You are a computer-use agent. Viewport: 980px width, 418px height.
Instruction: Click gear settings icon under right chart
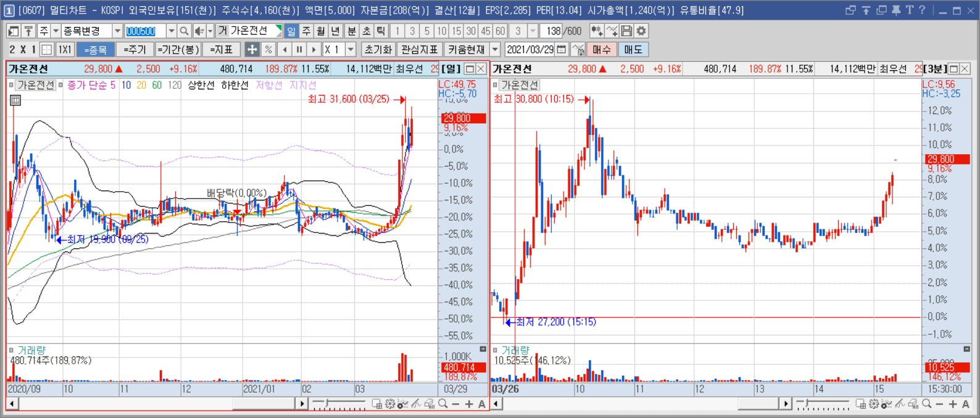click(x=874, y=404)
